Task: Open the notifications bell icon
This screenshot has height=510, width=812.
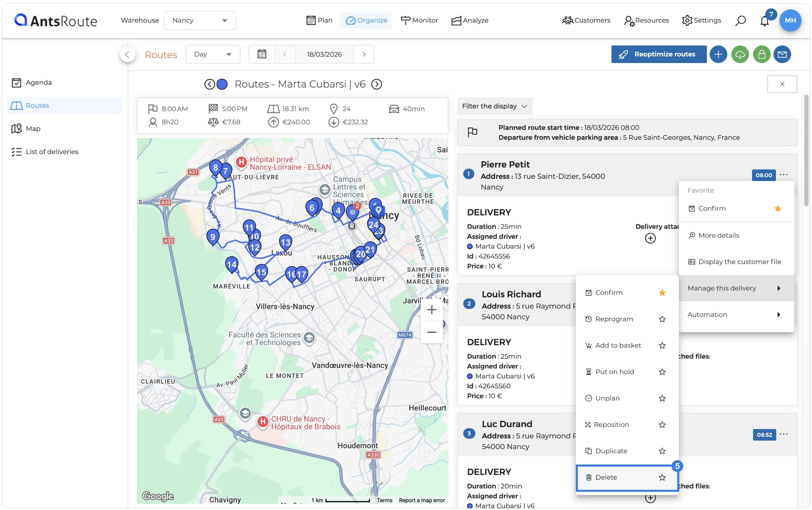Action: (x=764, y=21)
